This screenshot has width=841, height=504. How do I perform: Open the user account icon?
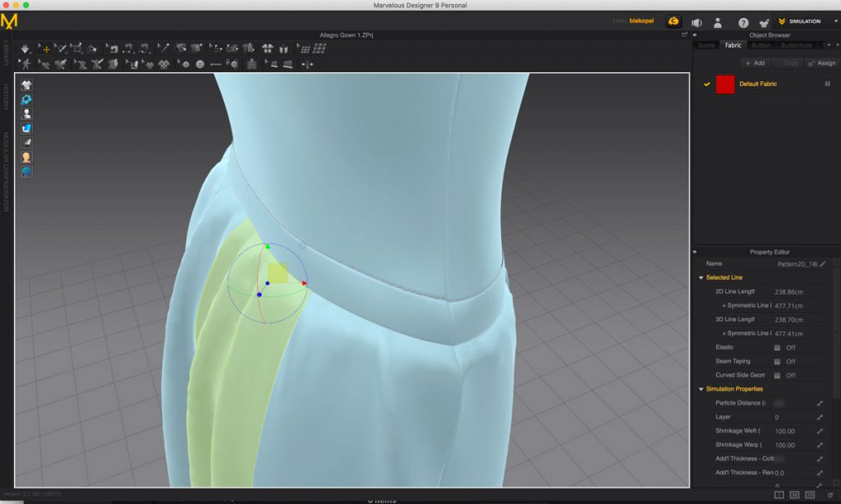(718, 22)
